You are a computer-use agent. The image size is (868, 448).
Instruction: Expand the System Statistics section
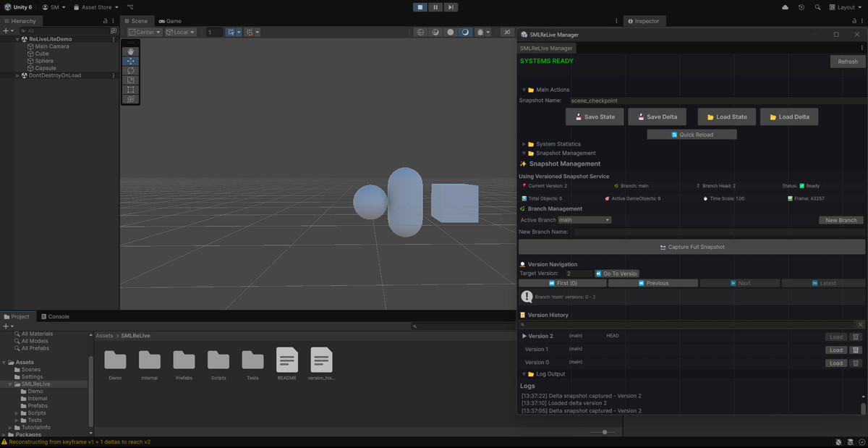[x=524, y=144]
